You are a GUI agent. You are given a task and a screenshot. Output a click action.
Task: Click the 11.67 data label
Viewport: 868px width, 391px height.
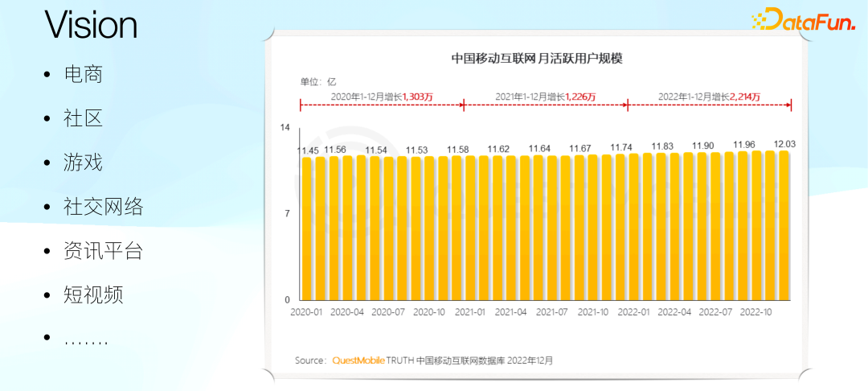click(x=581, y=148)
